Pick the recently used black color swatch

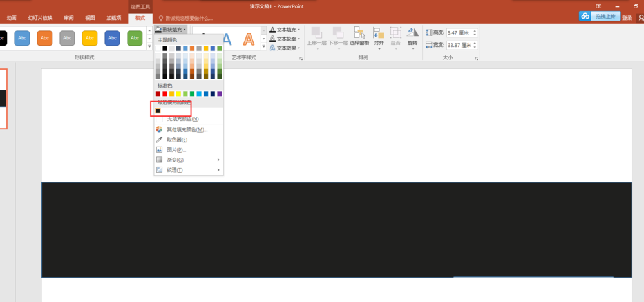click(x=158, y=111)
